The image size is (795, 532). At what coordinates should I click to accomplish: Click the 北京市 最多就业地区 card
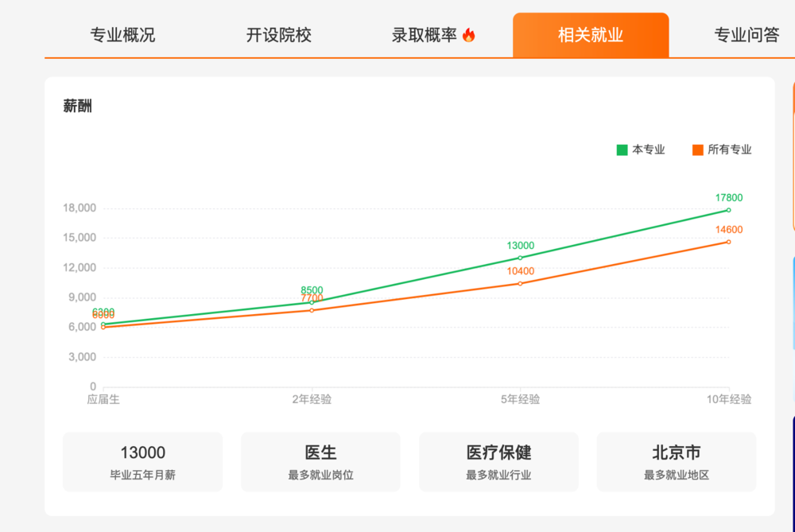click(677, 462)
